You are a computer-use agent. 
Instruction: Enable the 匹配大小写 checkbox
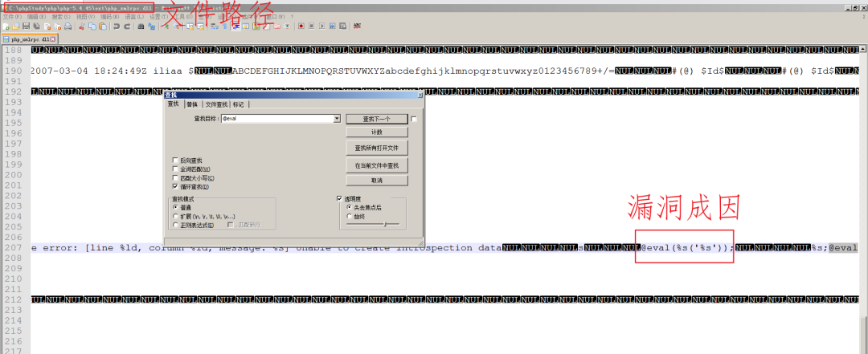coord(175,178)
